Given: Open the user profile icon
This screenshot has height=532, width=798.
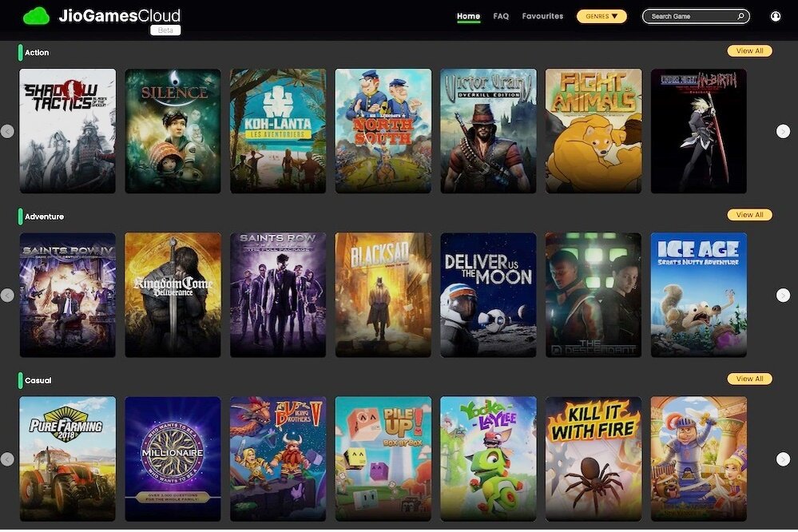Looking at the screenshot, I should [775, 16].
